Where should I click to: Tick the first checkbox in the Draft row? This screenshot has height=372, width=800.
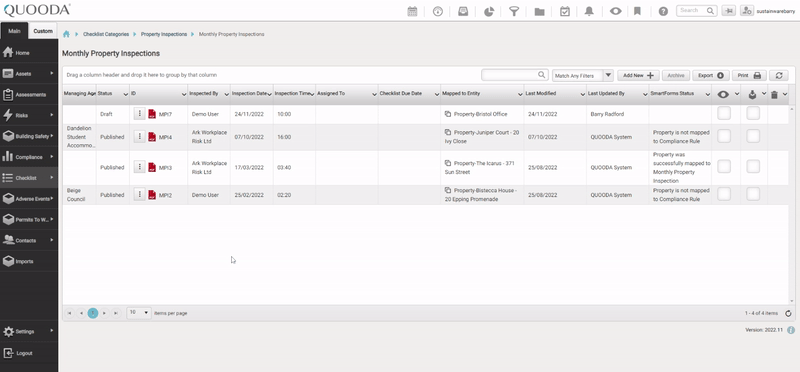tap(724, 113)
